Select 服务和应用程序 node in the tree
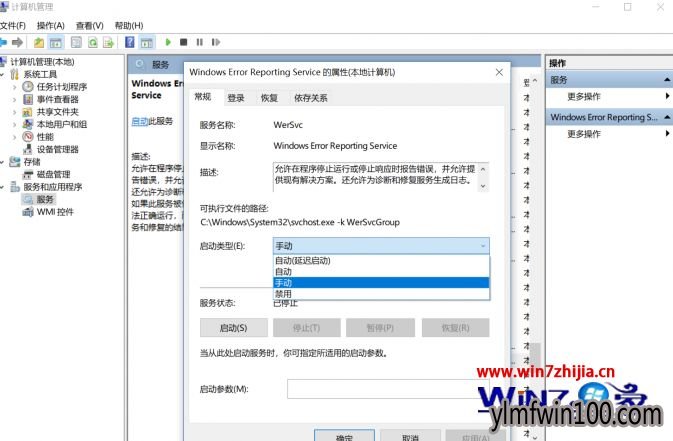This screenshot has height=441, width=673. [x=52, y=187]
